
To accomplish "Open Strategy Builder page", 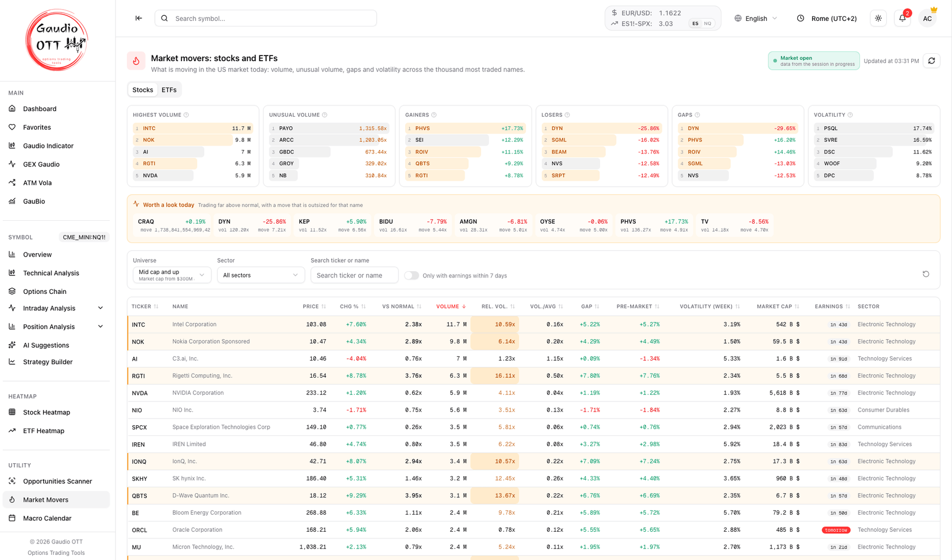I will pyautogui.click(x=56, y=362).
